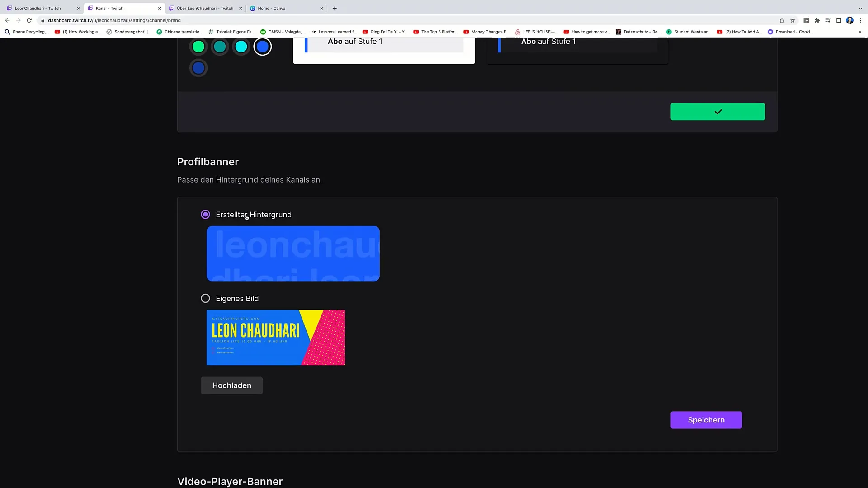
Task: Open the browser bookmarks bar dropdown
Action: [860, 31]
